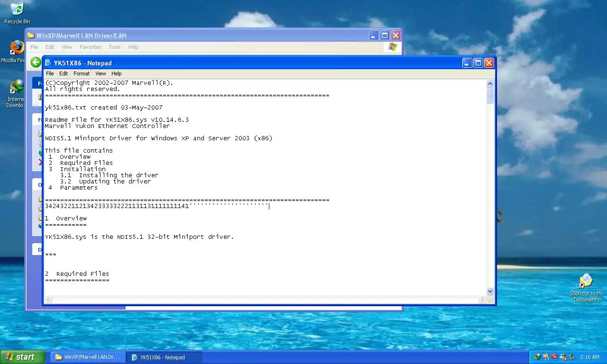The image size is (607, 364).
Task: Open Explorer window's Help menu
Action: (133, 47)
